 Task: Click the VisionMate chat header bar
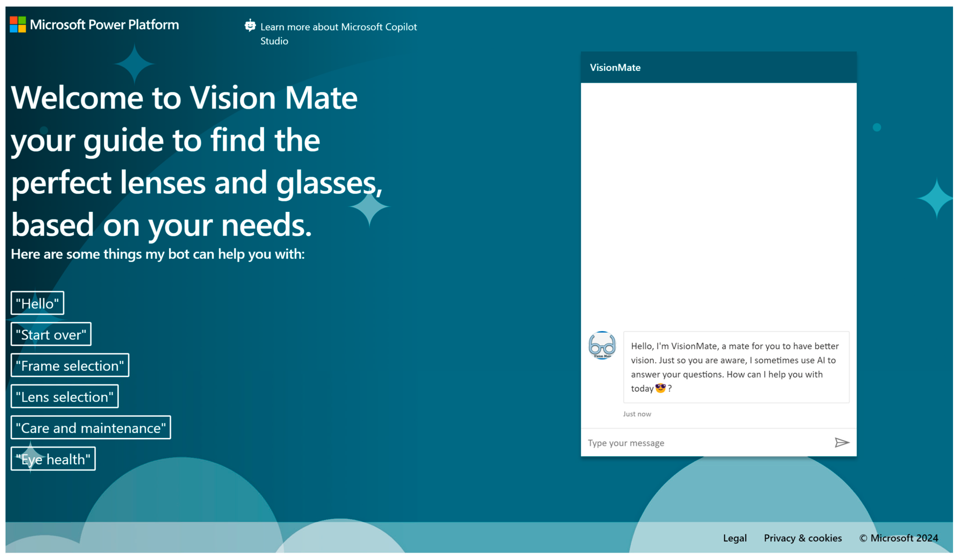(x=719, y=67)
